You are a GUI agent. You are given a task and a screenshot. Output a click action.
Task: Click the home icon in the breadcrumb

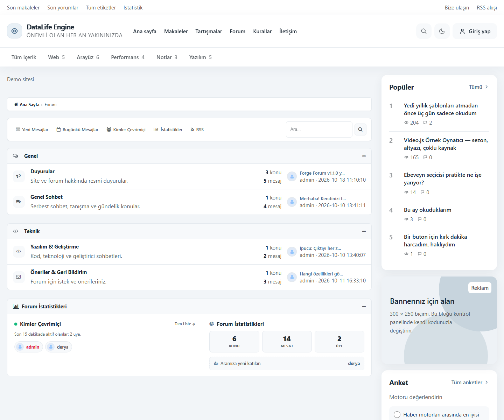point(16,104)
